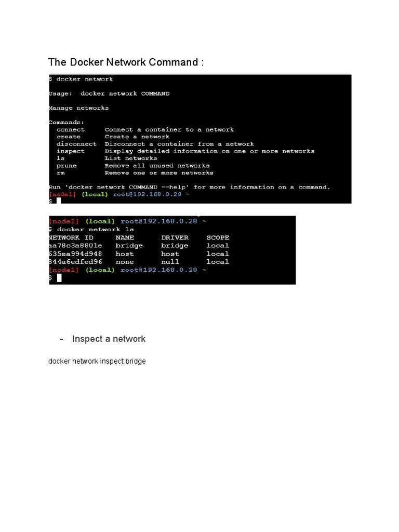The width and height of the screenshot is (399, 532).
Task: Click the 'docker network ls' command
Action: pyautogui.click(x=96, y=229)
